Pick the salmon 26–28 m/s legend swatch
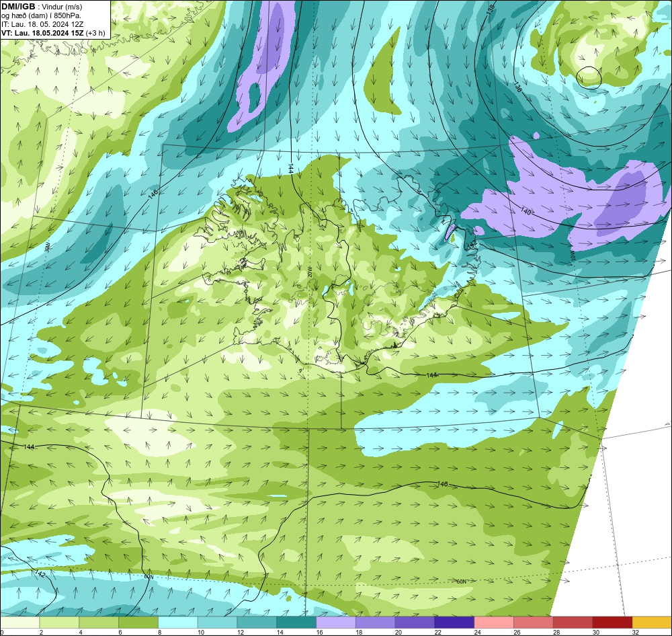The width and height of the screenshot is (672, 636). tap(534, 623)
